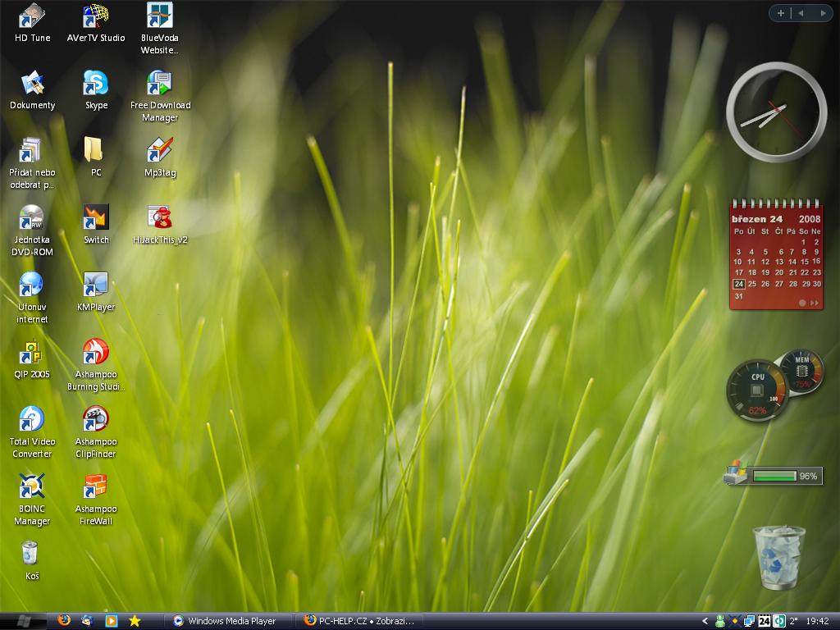Select day 25 in calendar gadget
Image resolution: width=840 pixels, height=630 pixels.
752,284
